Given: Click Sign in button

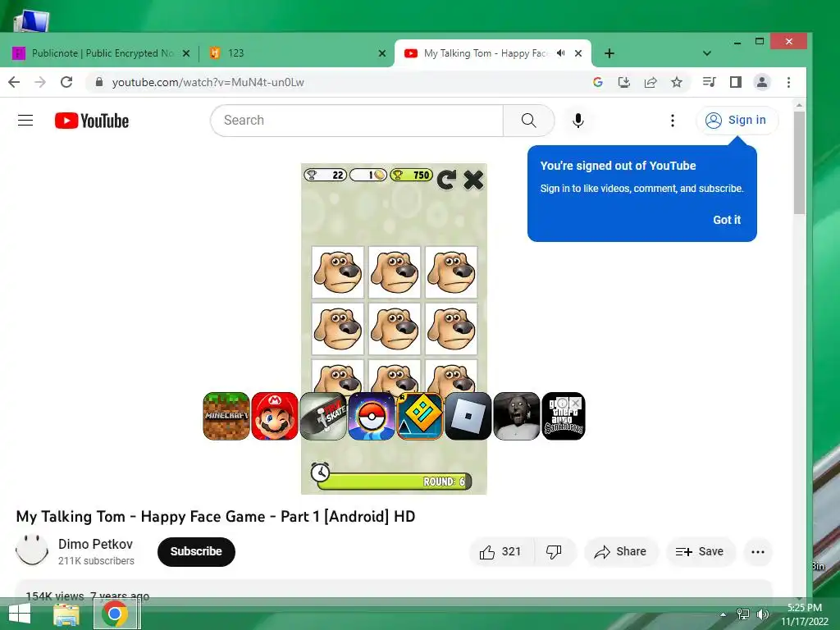Looking at the screenshot, I should (x=737, y=120).
